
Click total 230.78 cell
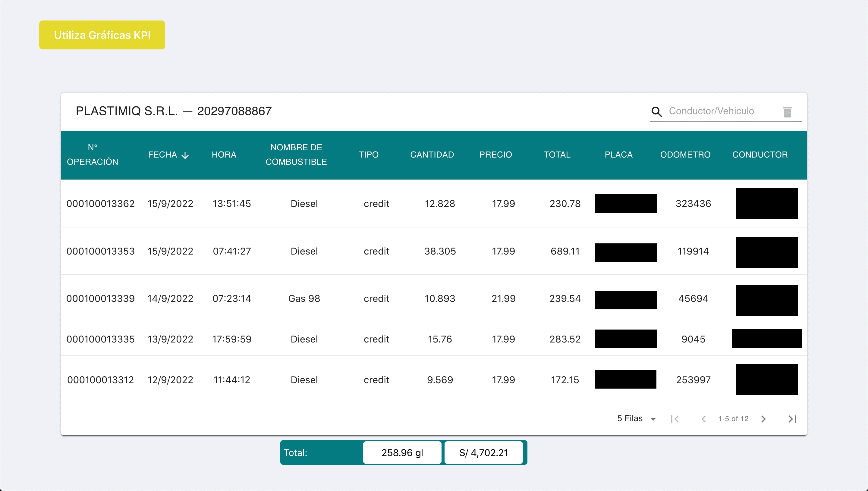click(565, 204)
